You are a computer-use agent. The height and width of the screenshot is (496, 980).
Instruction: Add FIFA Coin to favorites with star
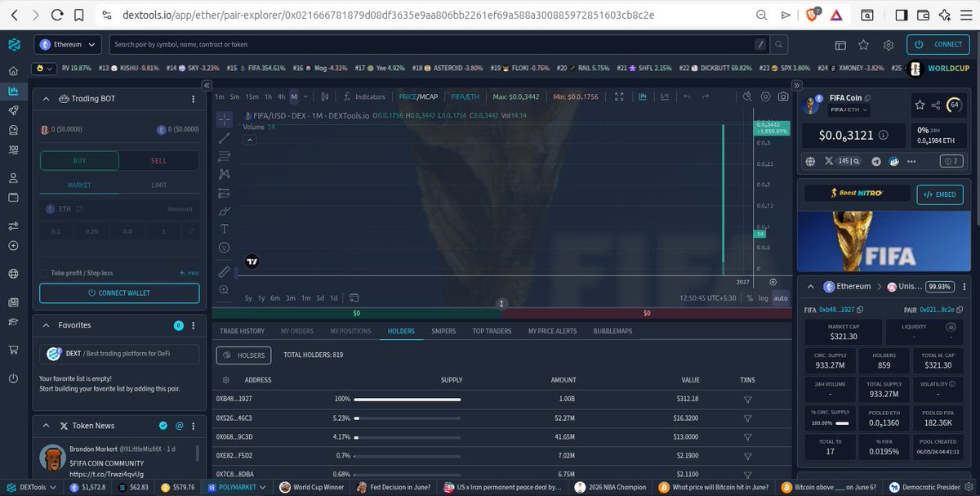pos(920,105)
